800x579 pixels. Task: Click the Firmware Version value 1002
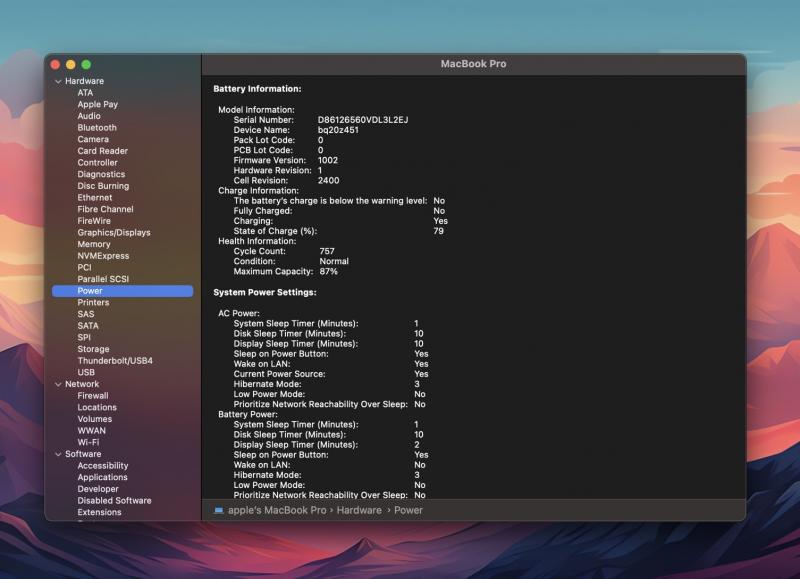tap(328, 160)
